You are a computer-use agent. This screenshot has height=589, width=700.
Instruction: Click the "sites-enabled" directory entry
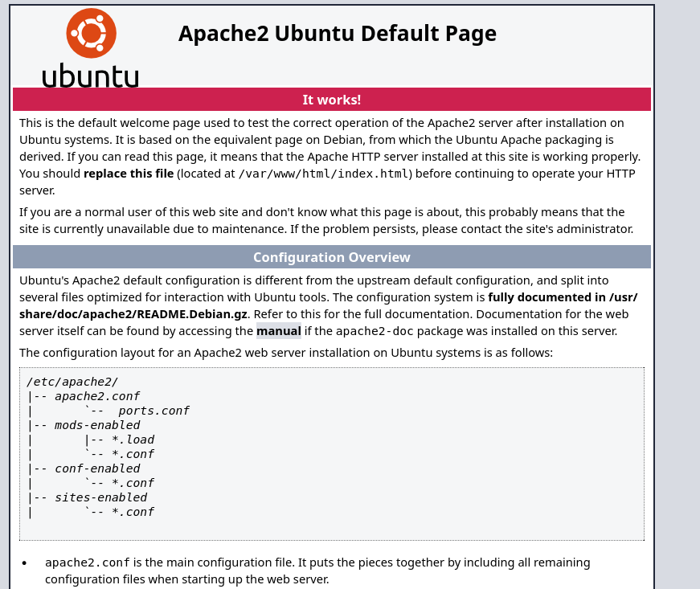[x=101, y=497]
